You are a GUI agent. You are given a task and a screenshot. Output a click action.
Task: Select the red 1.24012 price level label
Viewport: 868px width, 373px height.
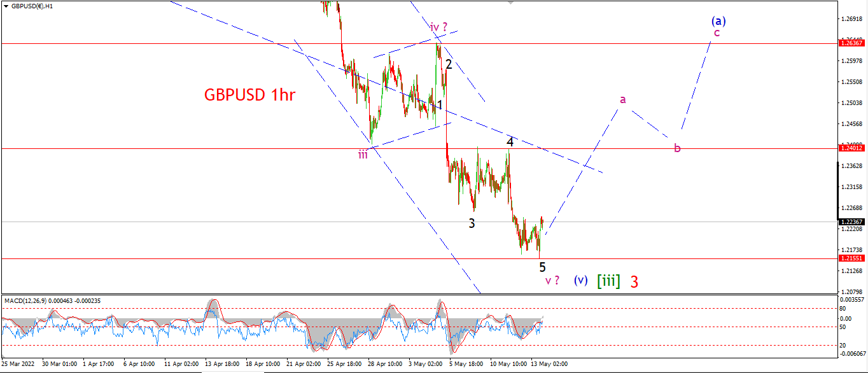(851, 148)
